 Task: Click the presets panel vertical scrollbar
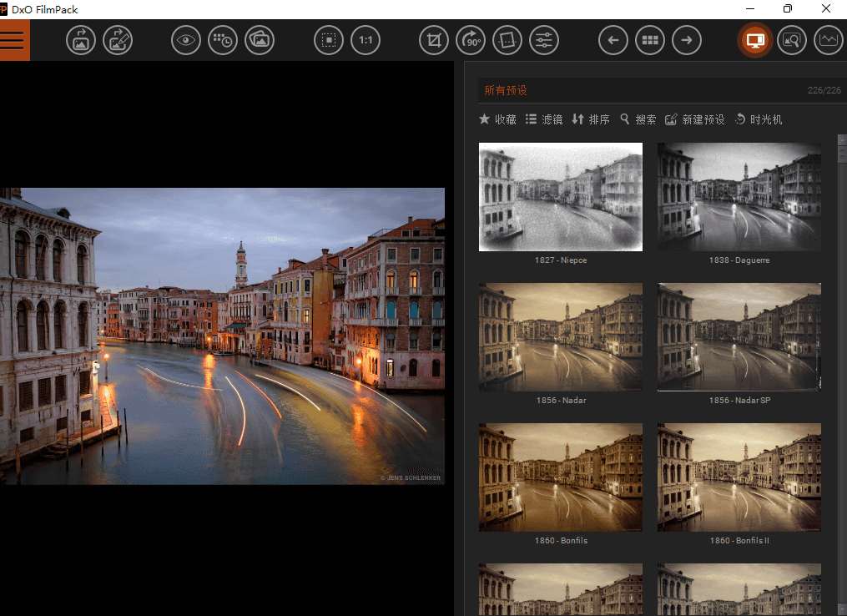pos(842,375)
